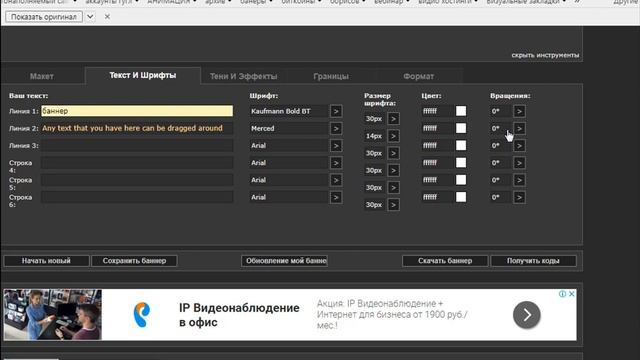Viewport: 640px width, 360px height.
Task: Click the empty Линия 3 text field
Action: point(137,145)
